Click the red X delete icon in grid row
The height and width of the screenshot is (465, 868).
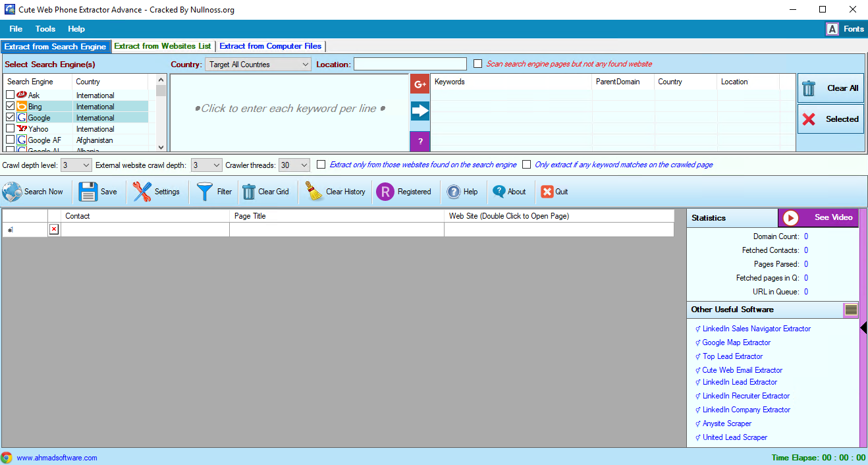pos(54,229)
